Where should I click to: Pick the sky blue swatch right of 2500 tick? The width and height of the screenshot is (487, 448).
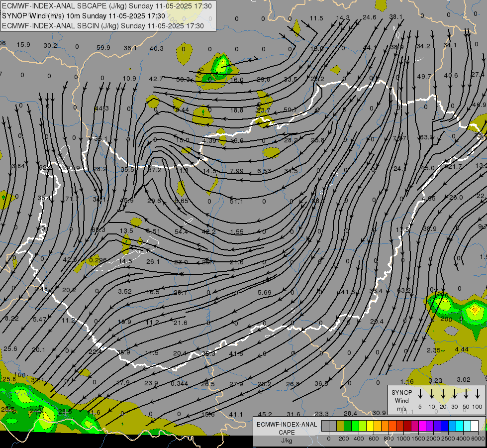pyautogui.click(x=452, y=426)
